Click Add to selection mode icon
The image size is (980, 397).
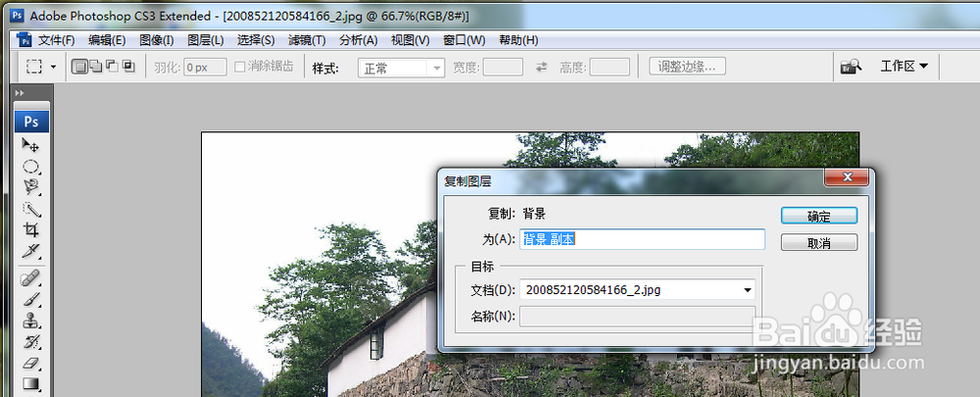[x=96, y=67]
